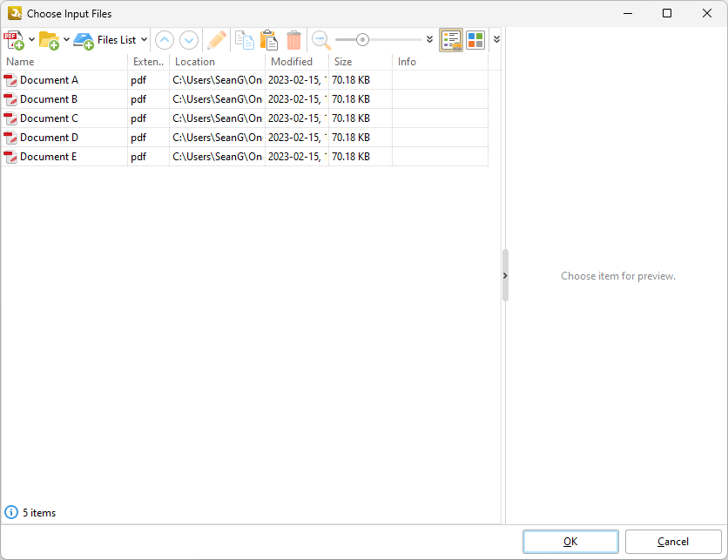Minimize the Choose Input Files window
728x560 pixels.
click(628, 13)
